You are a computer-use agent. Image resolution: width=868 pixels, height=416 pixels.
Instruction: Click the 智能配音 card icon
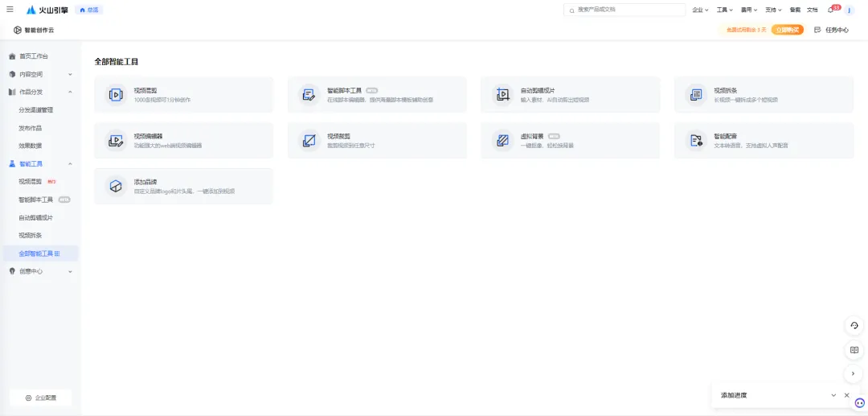[x=696, y=141]
